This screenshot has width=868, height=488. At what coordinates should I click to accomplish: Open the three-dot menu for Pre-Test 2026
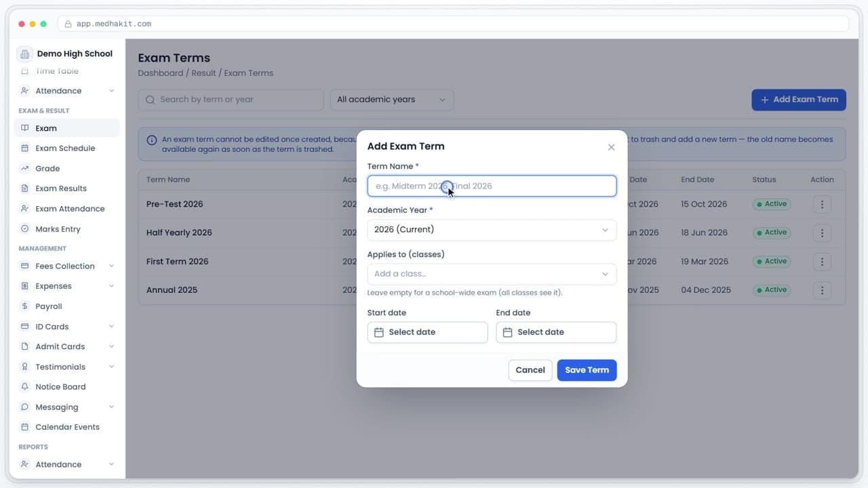[822, 204]
